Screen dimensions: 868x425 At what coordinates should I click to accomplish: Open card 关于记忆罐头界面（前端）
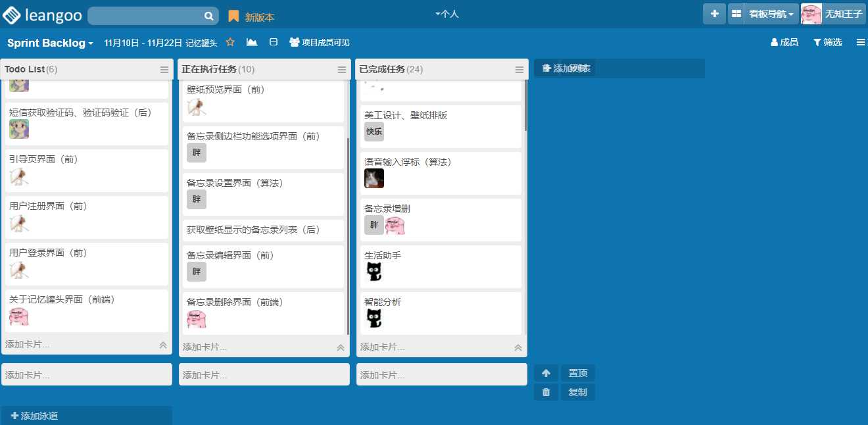(x=87, y=311)
